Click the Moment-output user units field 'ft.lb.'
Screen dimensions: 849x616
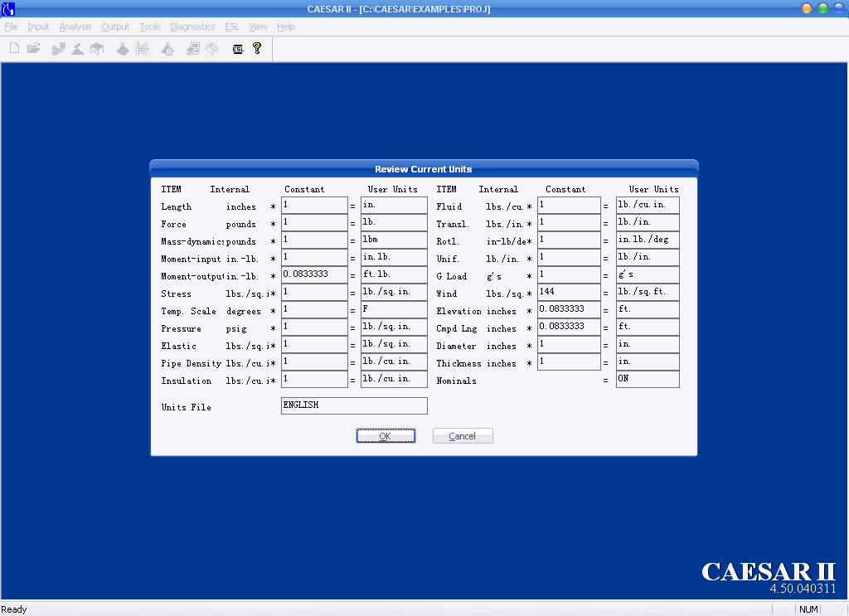[x=394, y=274]
